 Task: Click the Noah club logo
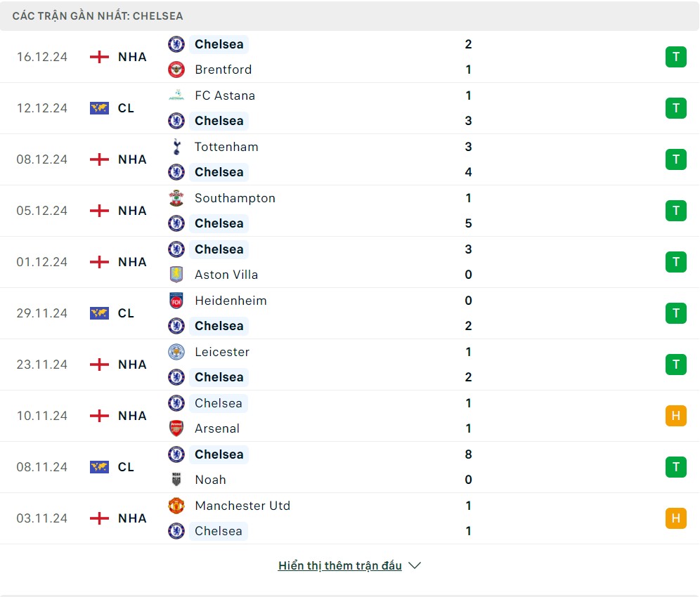click(176, 480)
